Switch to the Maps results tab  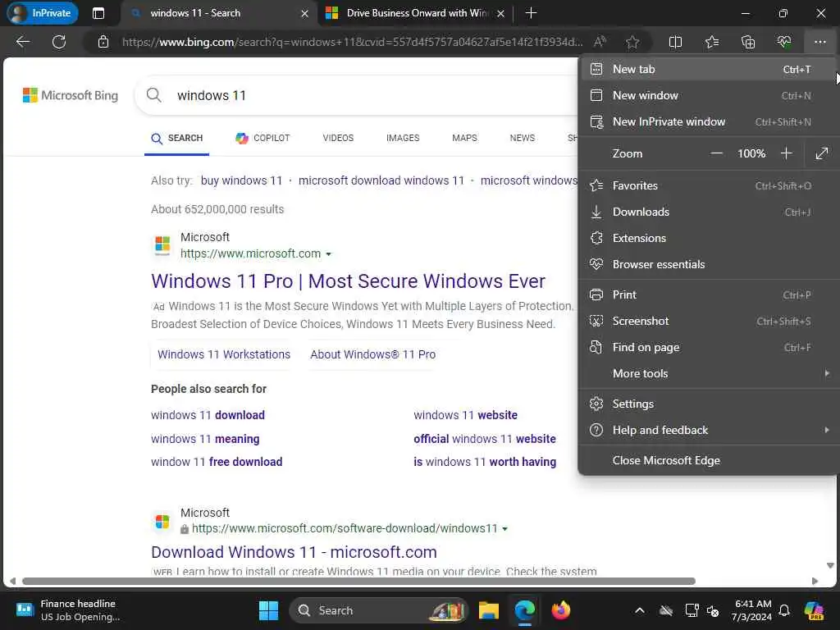[x=464, y=138]
